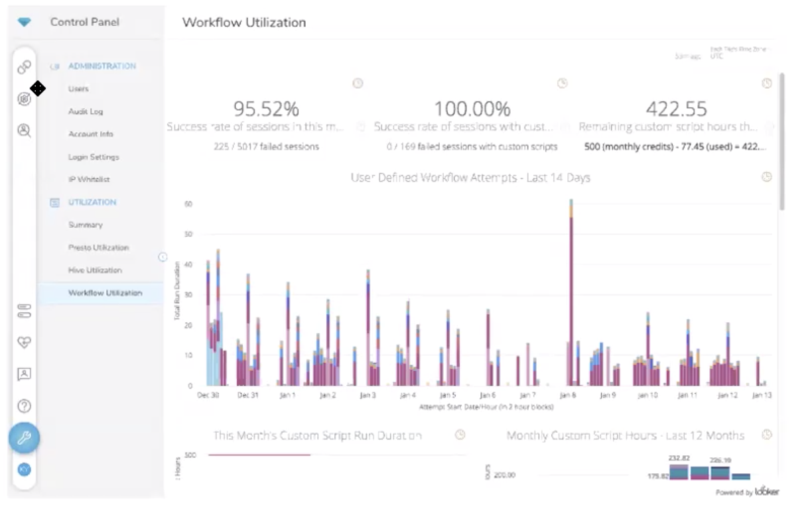Collapse the side panel with round arrow handle

point(163,257)
